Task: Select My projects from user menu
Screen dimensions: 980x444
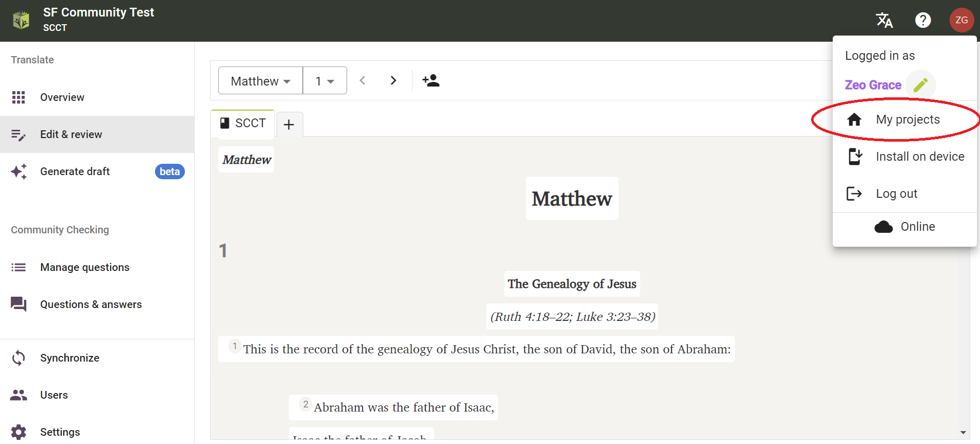Action: 907,119
